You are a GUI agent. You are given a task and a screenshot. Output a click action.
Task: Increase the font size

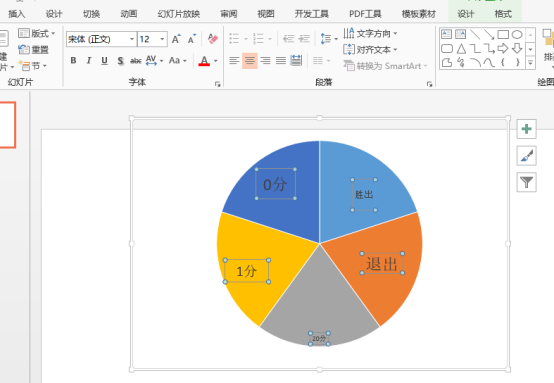176,39
